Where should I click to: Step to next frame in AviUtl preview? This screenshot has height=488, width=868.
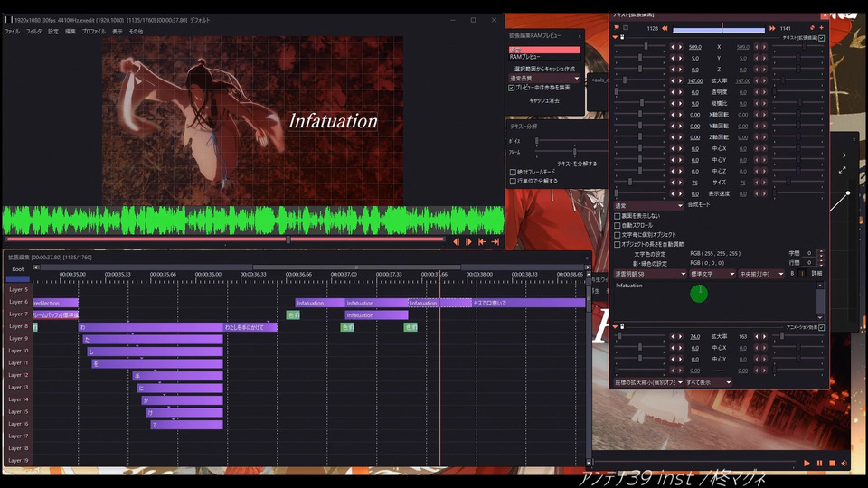click(x=469, y=242)
